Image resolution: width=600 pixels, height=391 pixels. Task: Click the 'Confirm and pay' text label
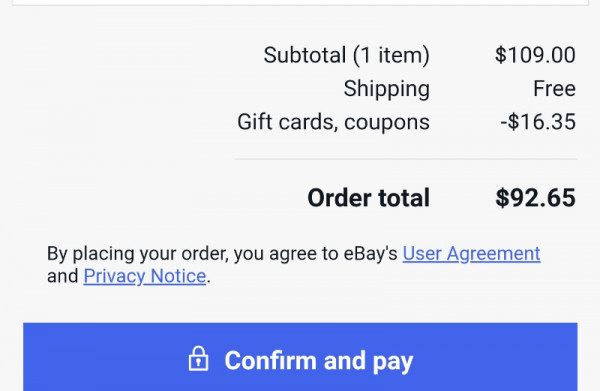point(319,361)
